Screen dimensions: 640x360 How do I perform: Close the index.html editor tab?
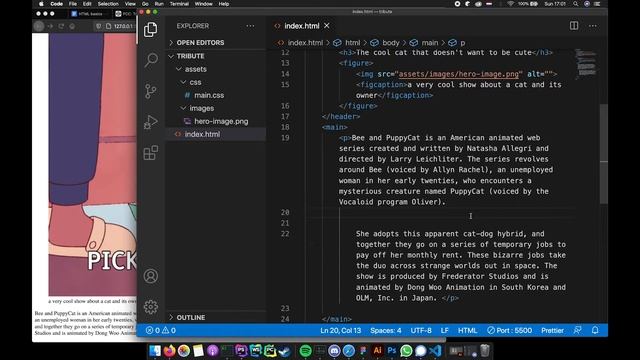[327, 26]
